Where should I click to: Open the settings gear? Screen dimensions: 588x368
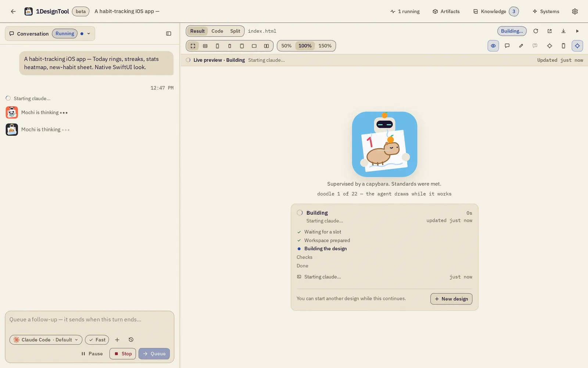coord(575,11)
